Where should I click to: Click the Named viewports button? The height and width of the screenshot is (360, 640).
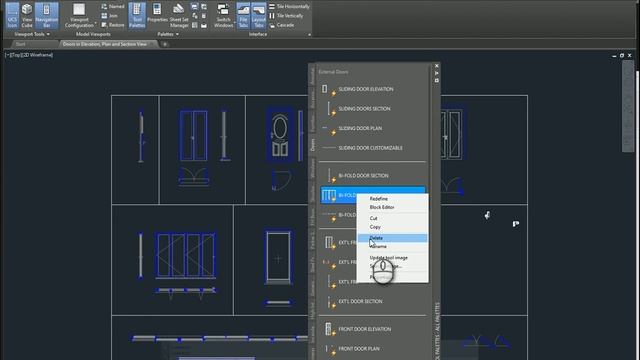coord(113,7)
